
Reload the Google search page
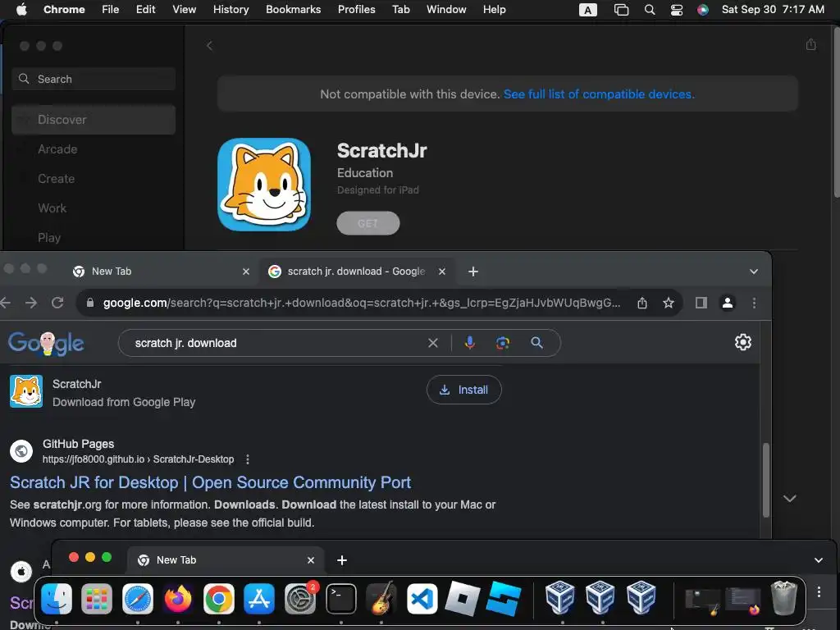click(58, 304)
